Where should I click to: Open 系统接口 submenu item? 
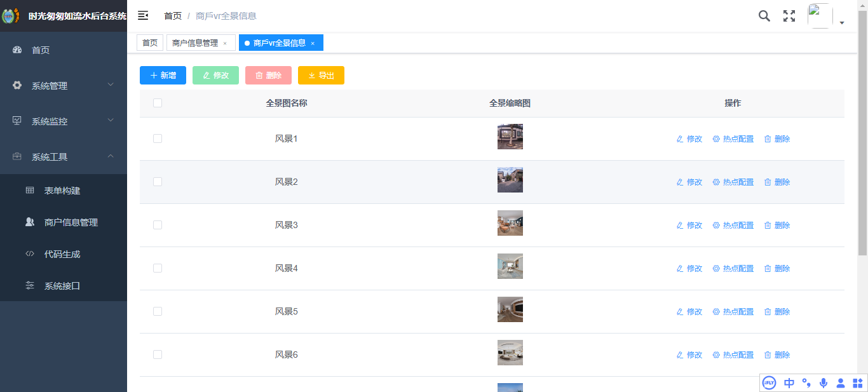tap(64, 286)
